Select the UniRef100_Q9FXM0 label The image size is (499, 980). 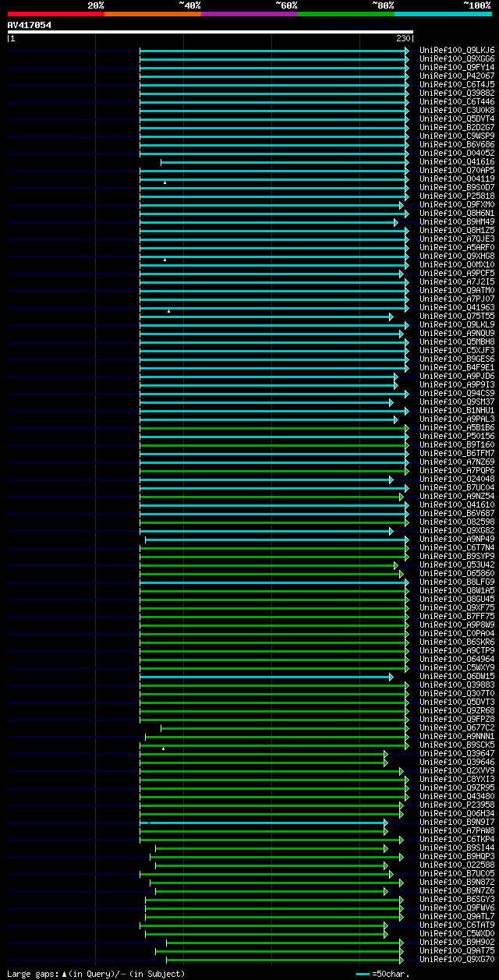tap(457, 205)
